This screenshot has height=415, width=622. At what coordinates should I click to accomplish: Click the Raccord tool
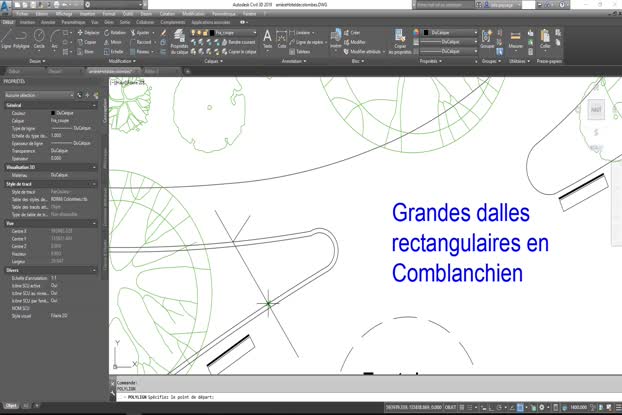coord(141,42)
